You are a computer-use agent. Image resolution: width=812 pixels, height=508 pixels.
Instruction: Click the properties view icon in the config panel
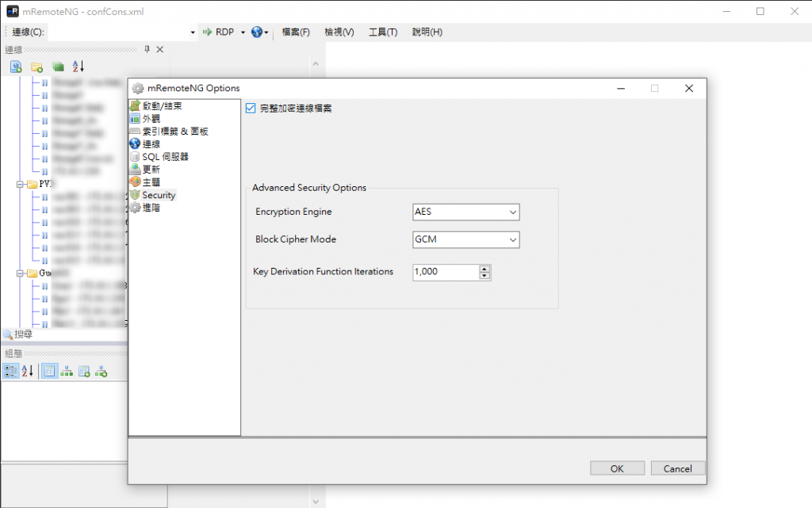[49, 371]
